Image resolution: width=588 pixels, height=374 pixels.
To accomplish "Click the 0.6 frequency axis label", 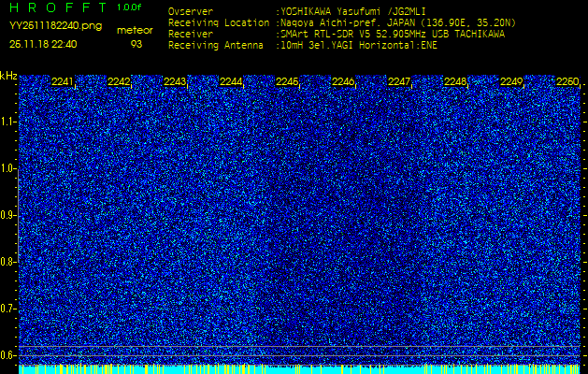I will click(7, 355).
